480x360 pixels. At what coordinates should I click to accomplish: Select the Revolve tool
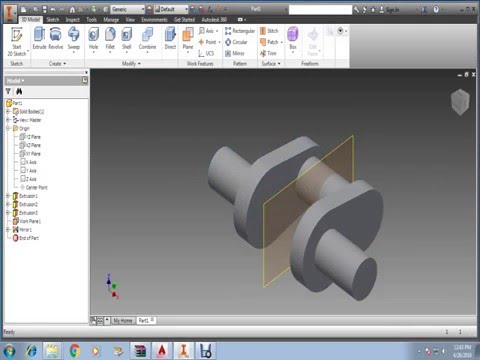tap(56, 38)
